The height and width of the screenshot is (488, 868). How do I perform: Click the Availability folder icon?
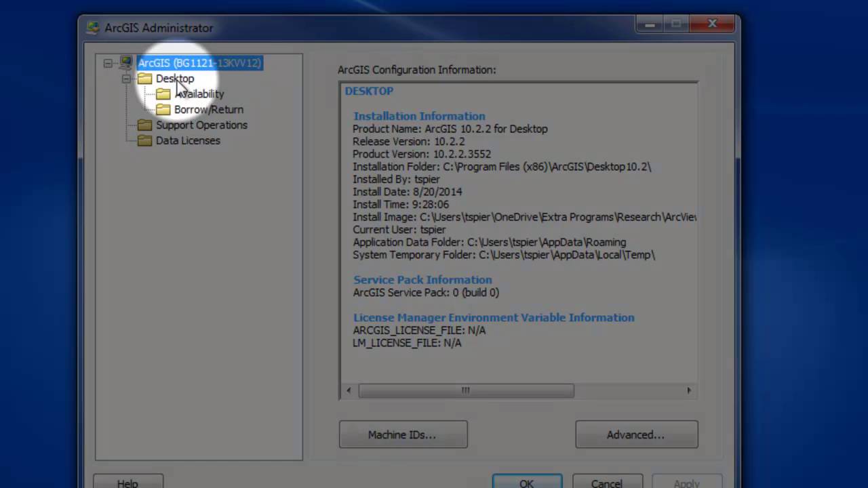pos(163,94)
